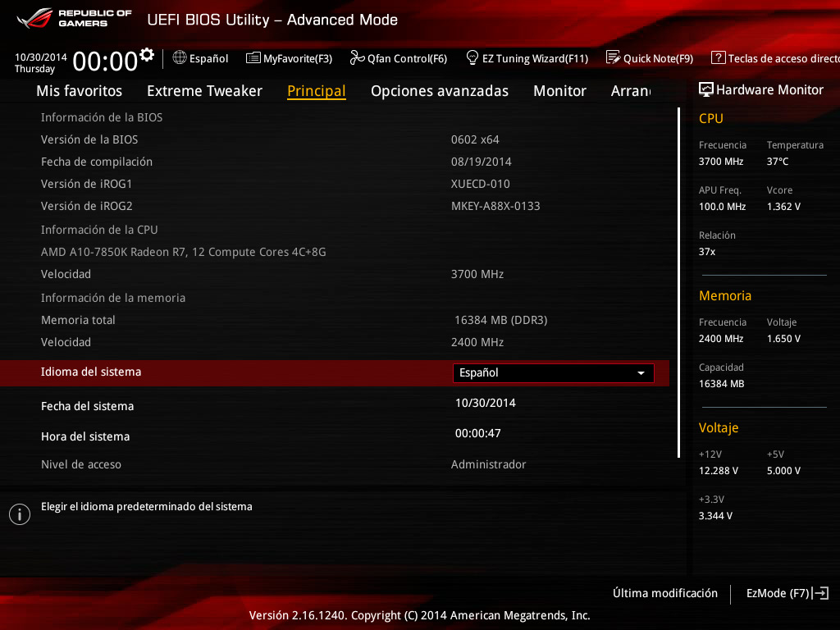This screenshot has width=840, height=630.
Task: Click the Voltaje heading
Action: coord(719,428)
